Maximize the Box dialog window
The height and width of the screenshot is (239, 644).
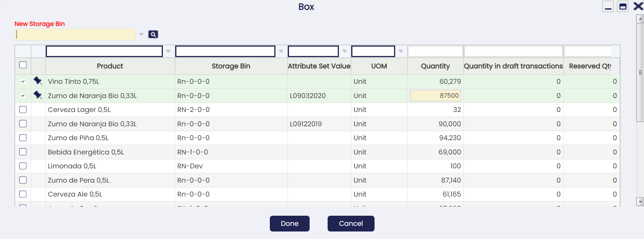point(623,6)
